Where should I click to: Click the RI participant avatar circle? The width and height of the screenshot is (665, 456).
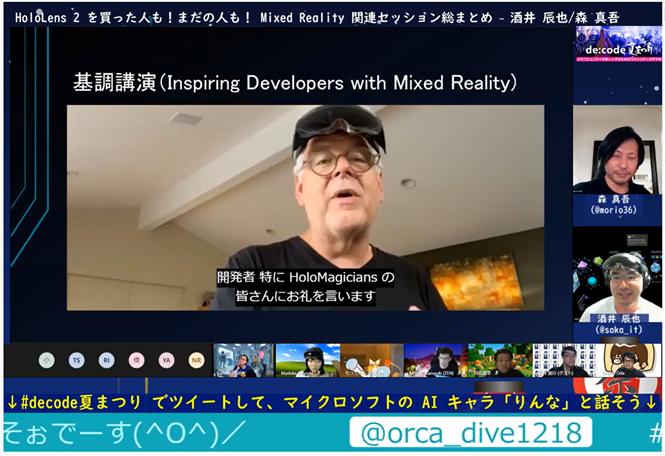(106, 361)
